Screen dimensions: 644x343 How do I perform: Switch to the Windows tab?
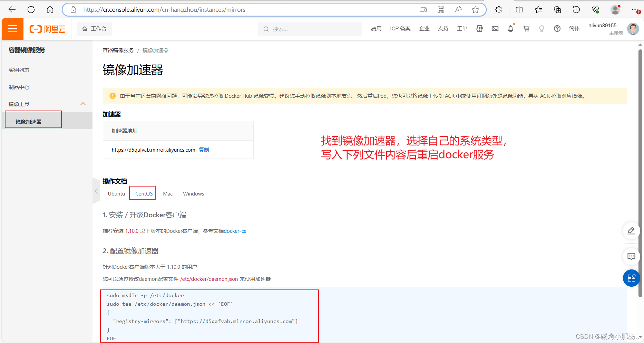(x=193, y=193)
